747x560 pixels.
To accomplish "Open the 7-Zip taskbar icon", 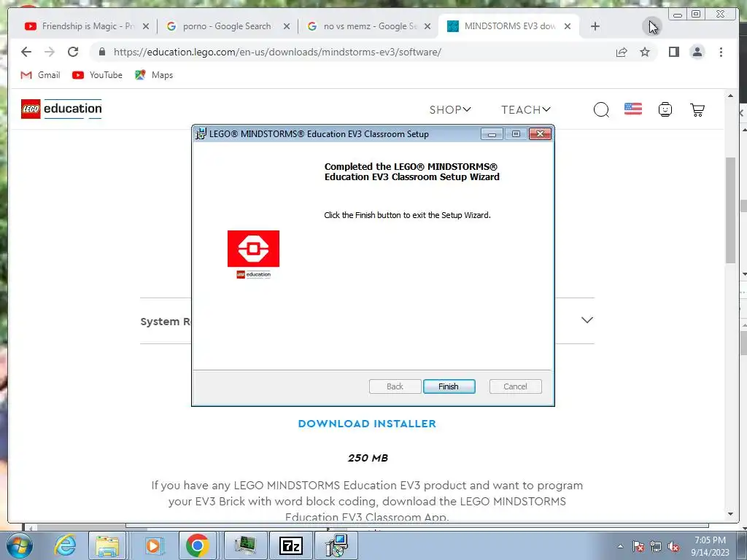I will point(291,545).
